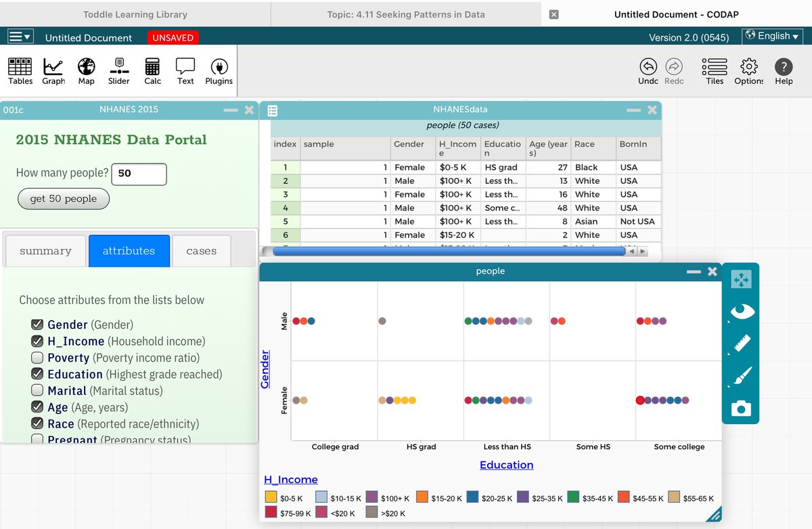This screenshot has width=812, height=529.
Task: Select the $0-5 K legend swatch
Action: 270,497
